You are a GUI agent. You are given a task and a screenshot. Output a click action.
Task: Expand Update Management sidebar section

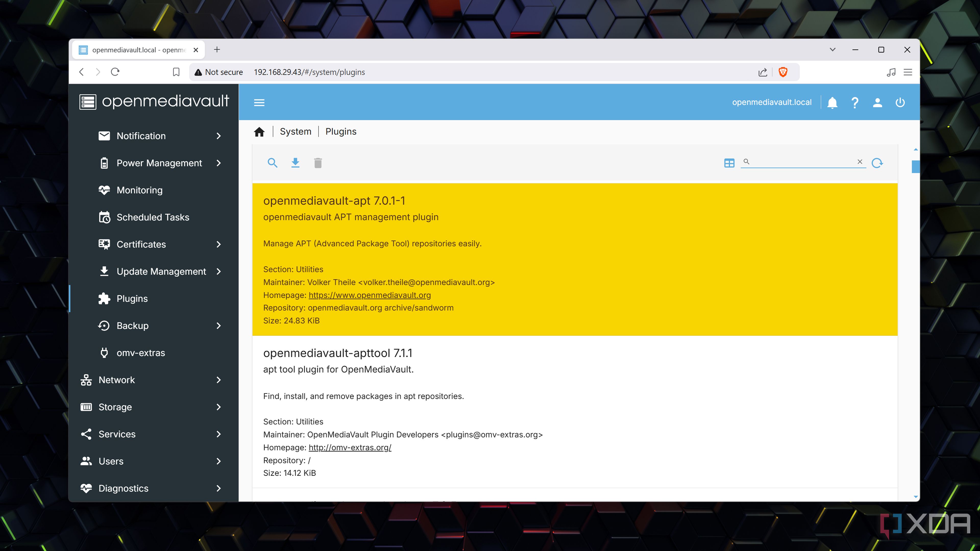(x=154, y=271)
